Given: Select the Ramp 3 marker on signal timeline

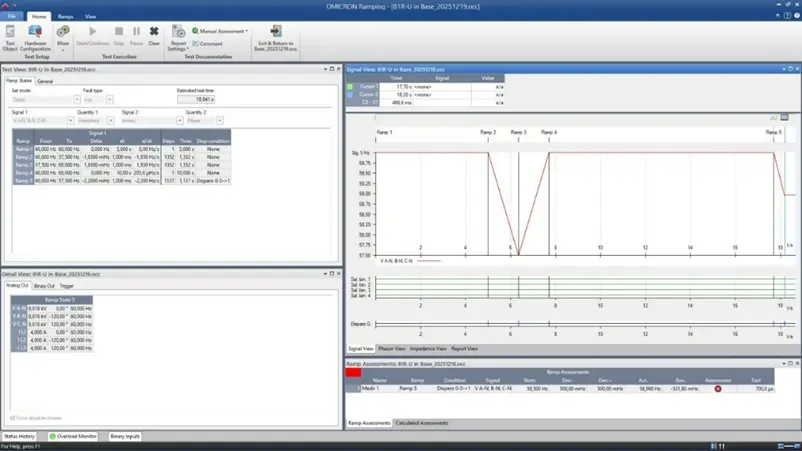Looking at the screenshot, I should pyautogui.click(x=518, y=132).
